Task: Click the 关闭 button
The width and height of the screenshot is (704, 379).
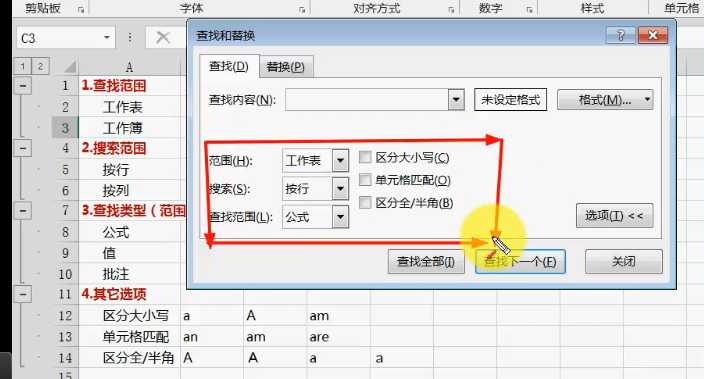Action: click(x=624, y=262)
